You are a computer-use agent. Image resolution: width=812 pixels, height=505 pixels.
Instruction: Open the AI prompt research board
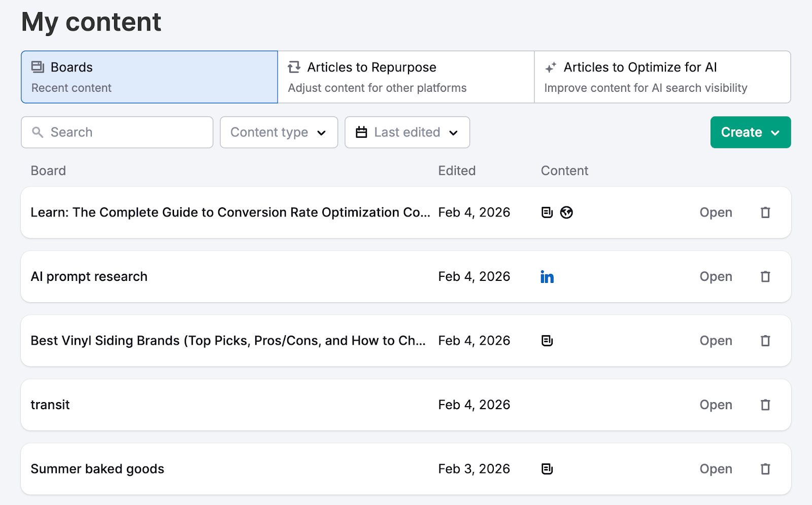pos(716,277)
